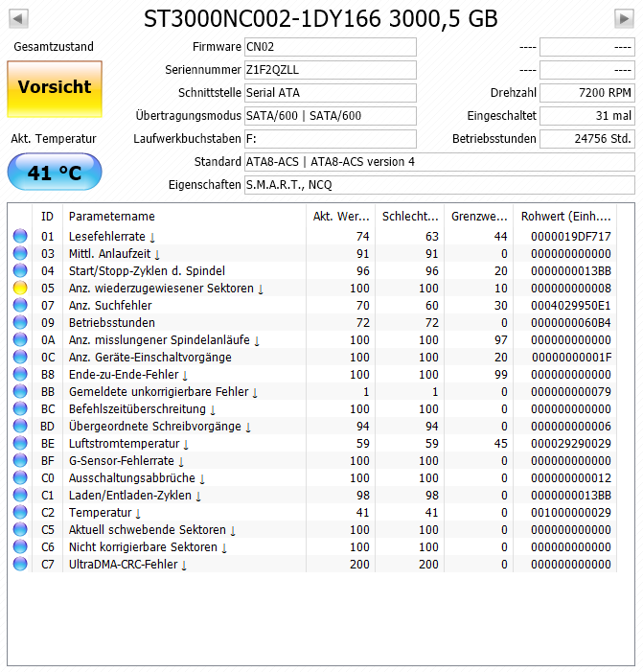
Task: Click yellow warning icon for wiederzugewiesener Sektoren
Action: click(20, 288)
